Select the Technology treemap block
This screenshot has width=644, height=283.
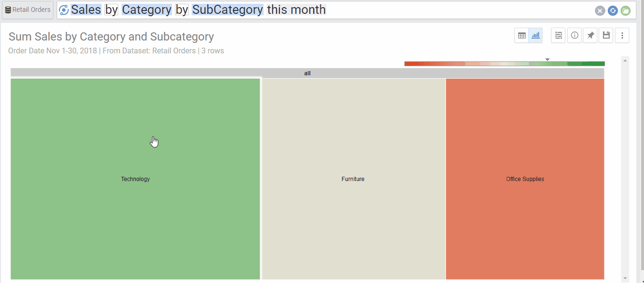coord(135,179)
